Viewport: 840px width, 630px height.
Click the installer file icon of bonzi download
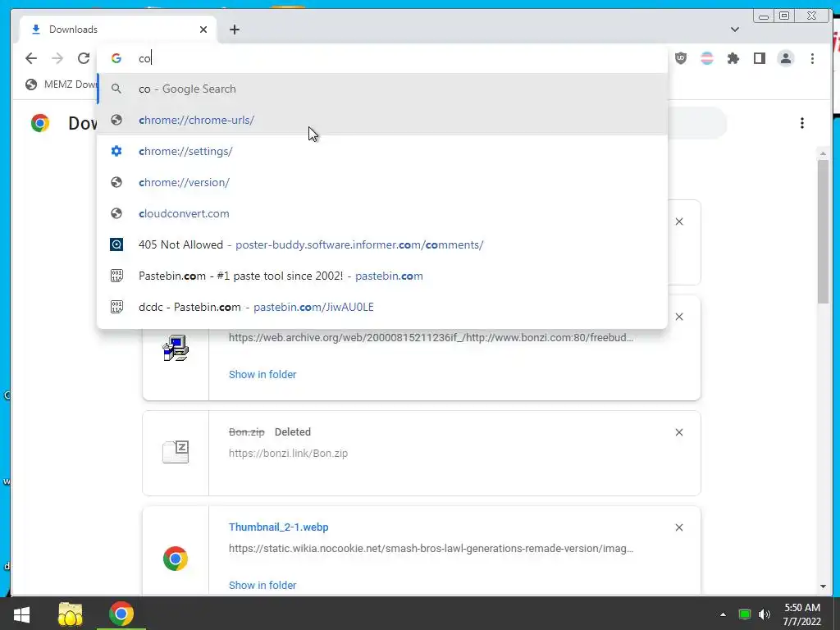coord(176,348)
